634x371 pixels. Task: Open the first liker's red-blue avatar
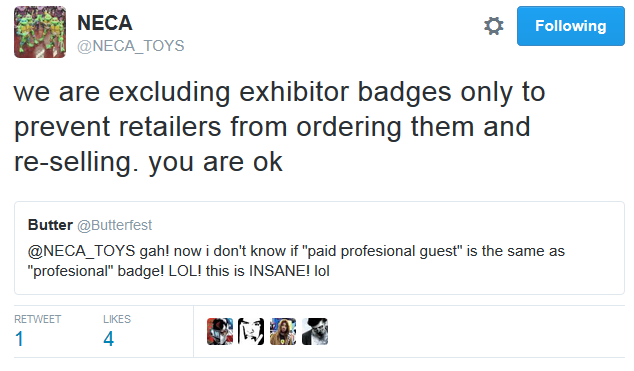coord(220,331)
